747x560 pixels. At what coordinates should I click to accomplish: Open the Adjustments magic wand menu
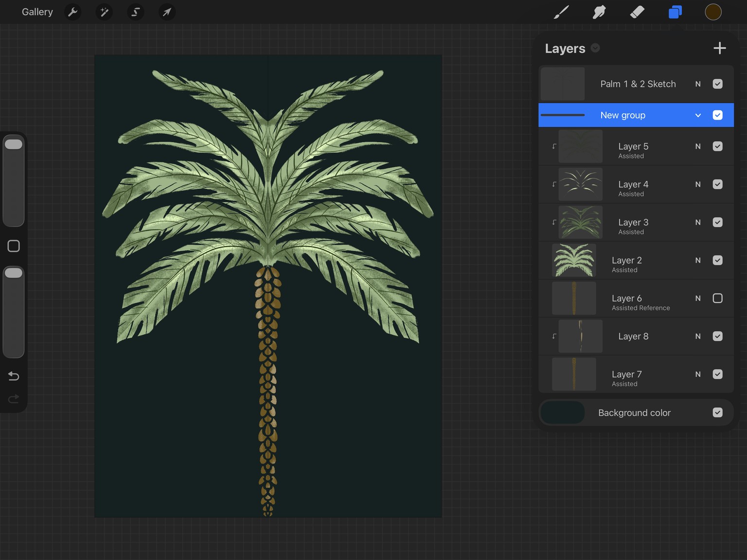coord(104,12)
